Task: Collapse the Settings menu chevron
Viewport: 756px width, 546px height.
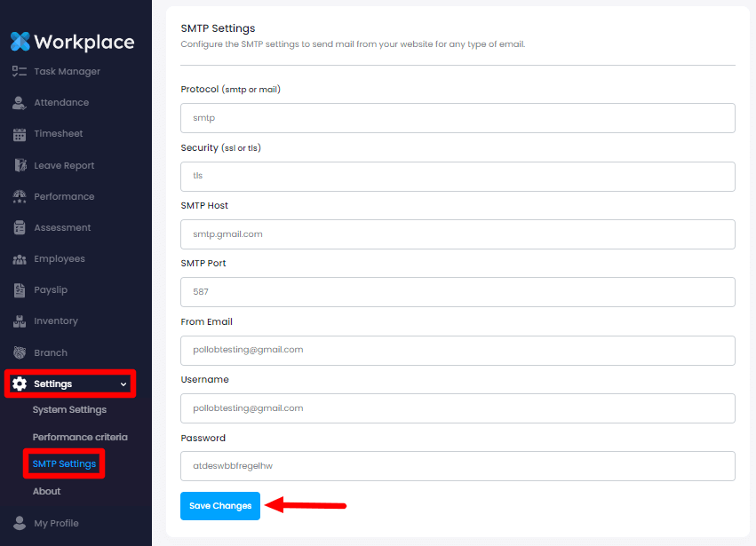Action: pos(123,384)
